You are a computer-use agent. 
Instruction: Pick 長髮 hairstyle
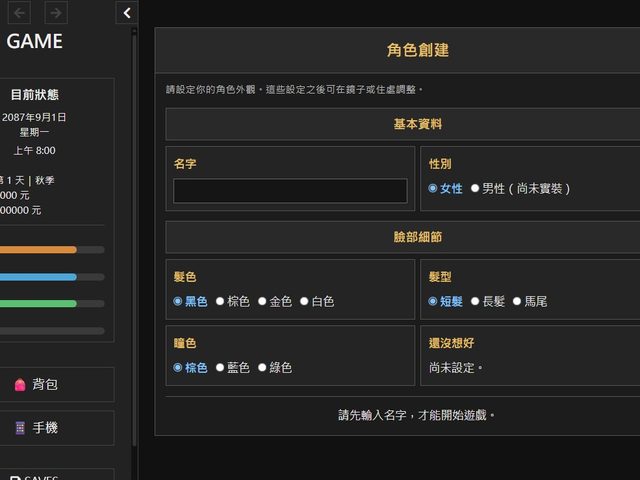click(x=488, y=302)
